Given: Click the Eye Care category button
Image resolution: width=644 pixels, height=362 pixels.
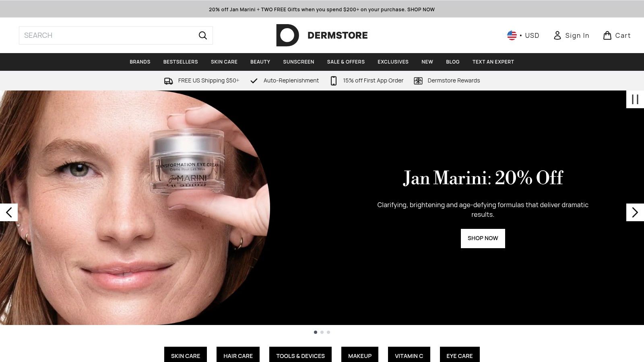Looking at the screenshot, I should click(460, 355).
